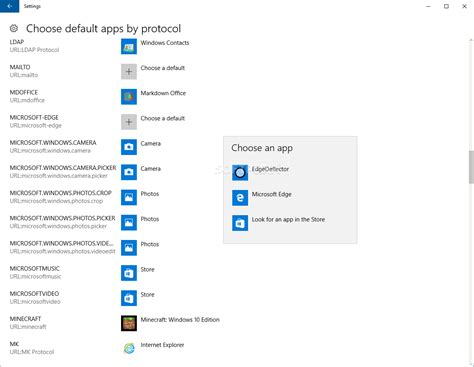Click Store label for MICROSOFTMUSIC
Screen dimensions: 474x367
click(147, 269)
